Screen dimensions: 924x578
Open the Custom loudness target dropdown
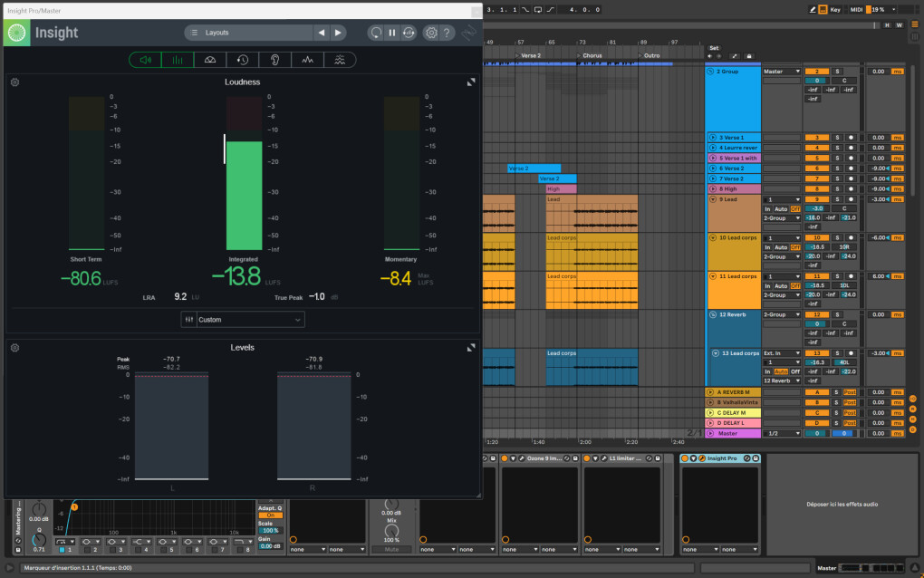243,319
